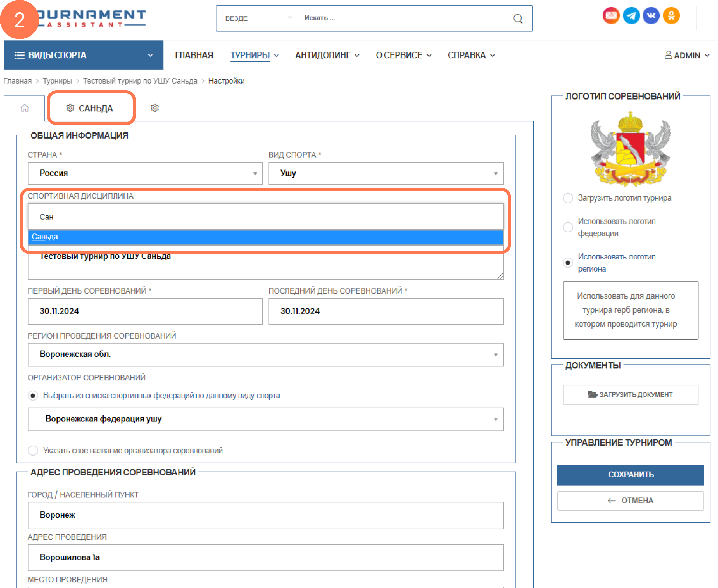Image resolution: width=718 pixels, height=588 pixels.
Task: Expand the Виды спорта menu
Action: pos(83,55)
